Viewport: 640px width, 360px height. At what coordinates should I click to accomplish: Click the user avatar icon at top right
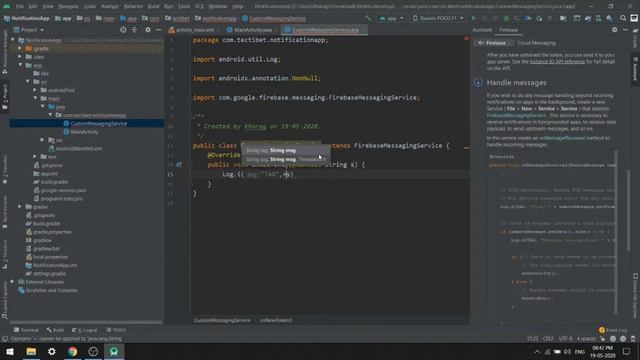click(x=634, y=18)
